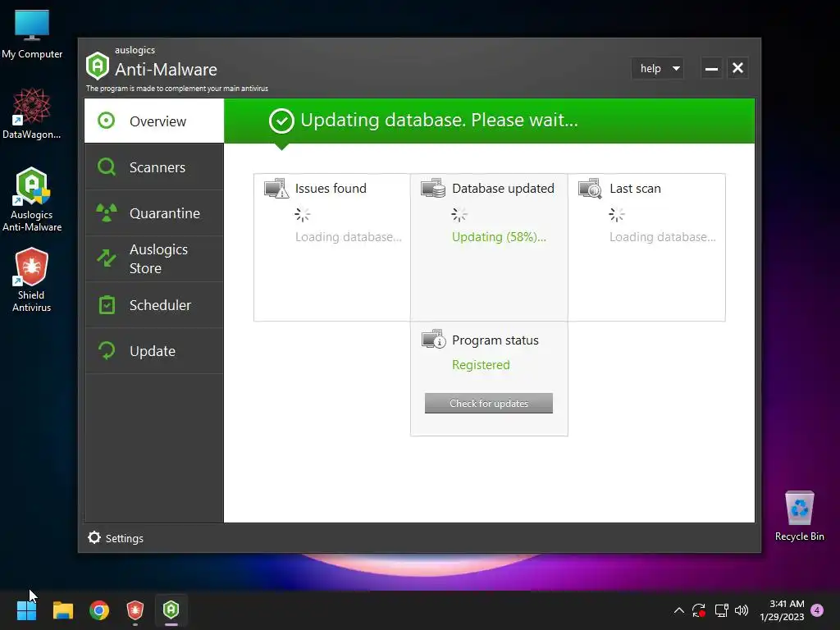Click the Last scan loading spinner

pyautogui.click(x=617, y=215)
